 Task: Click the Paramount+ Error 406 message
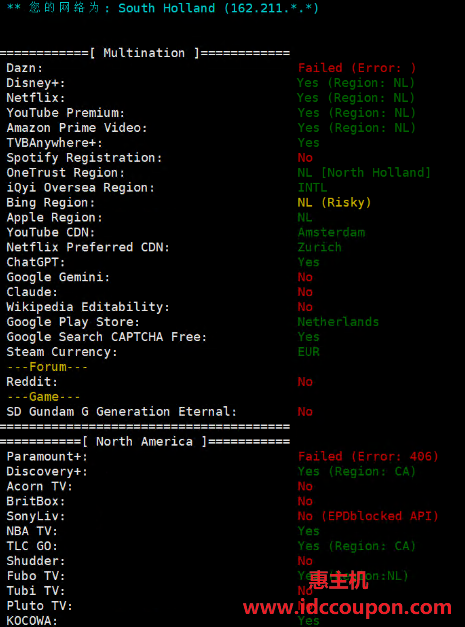pos(368,456)
